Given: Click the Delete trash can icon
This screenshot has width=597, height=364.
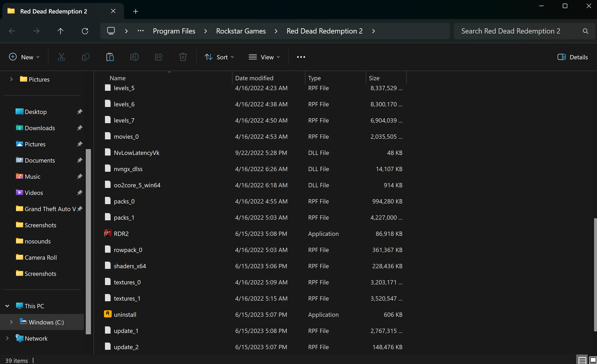Looking at the screenshot, I should point(183,57).
